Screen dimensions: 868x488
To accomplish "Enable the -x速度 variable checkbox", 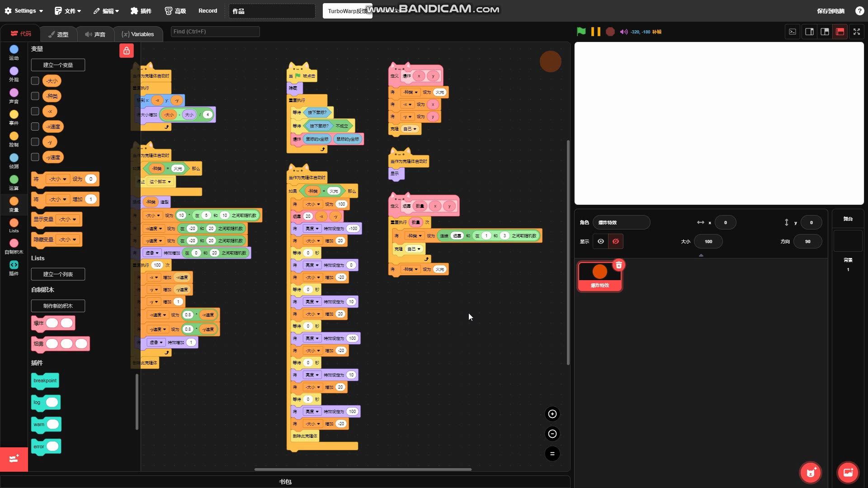I will [35, 127].
